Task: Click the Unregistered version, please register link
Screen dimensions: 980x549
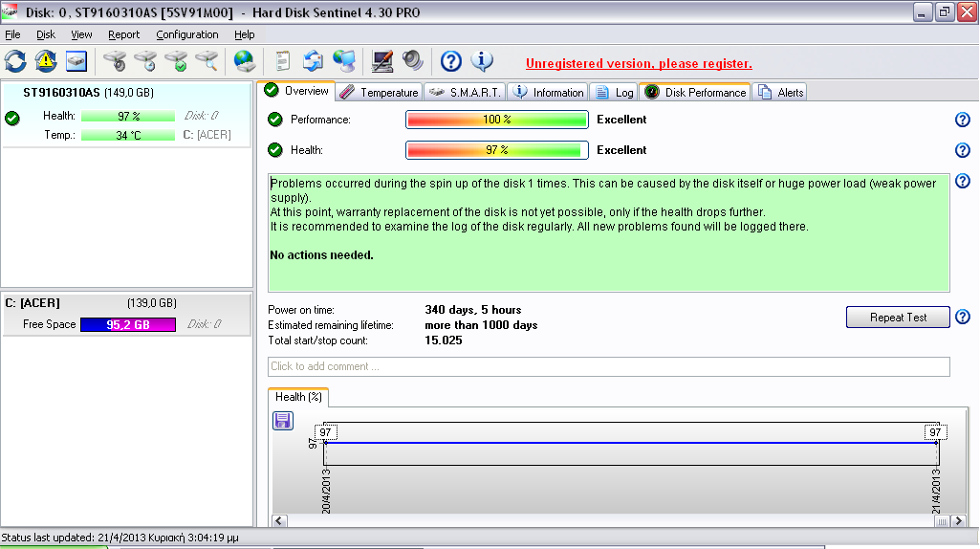Action: (x=639, y=63)
